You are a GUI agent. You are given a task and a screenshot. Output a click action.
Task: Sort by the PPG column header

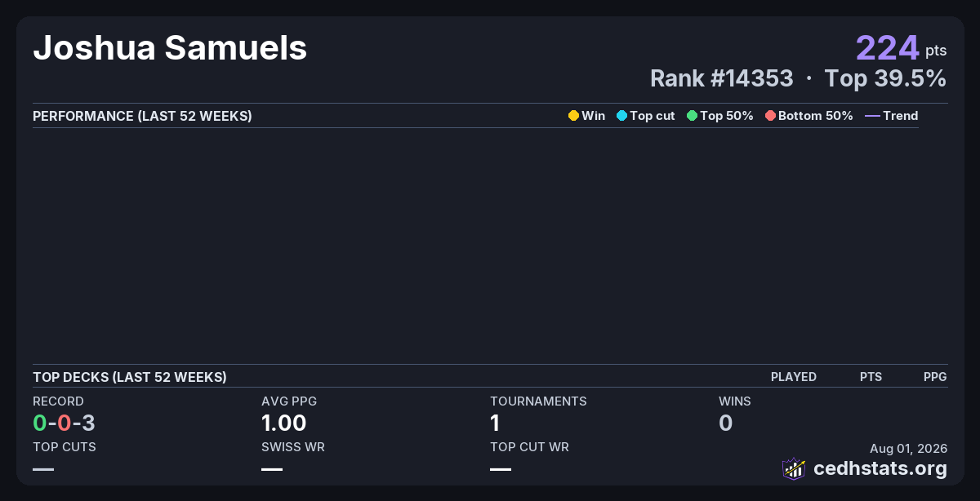click(935, 377)
